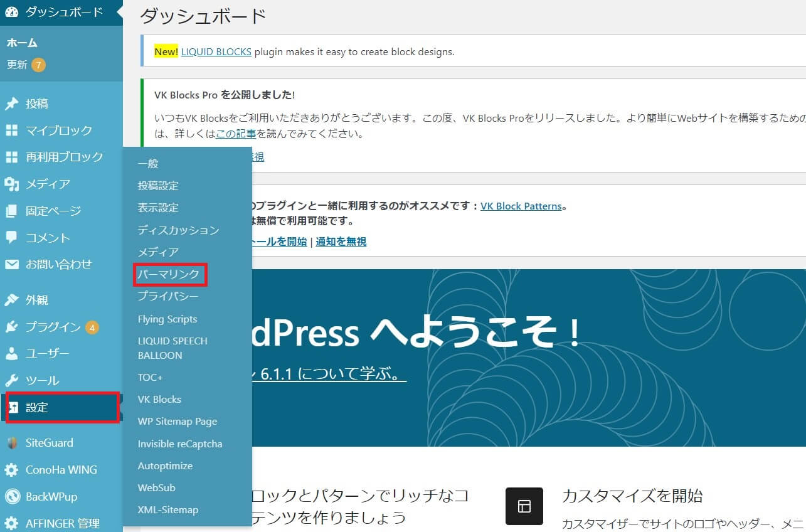Click the speech bubble icon beside コメント
The width and height of the screenshot is (806, 532).
(x=11, y=238)
